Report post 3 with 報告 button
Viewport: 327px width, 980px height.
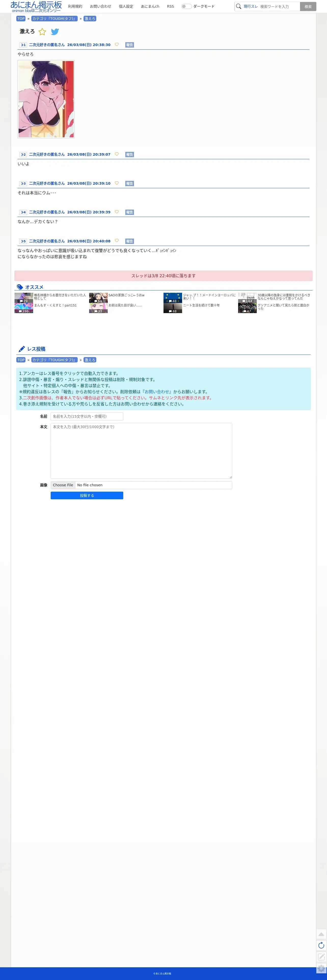click(130, 183)
